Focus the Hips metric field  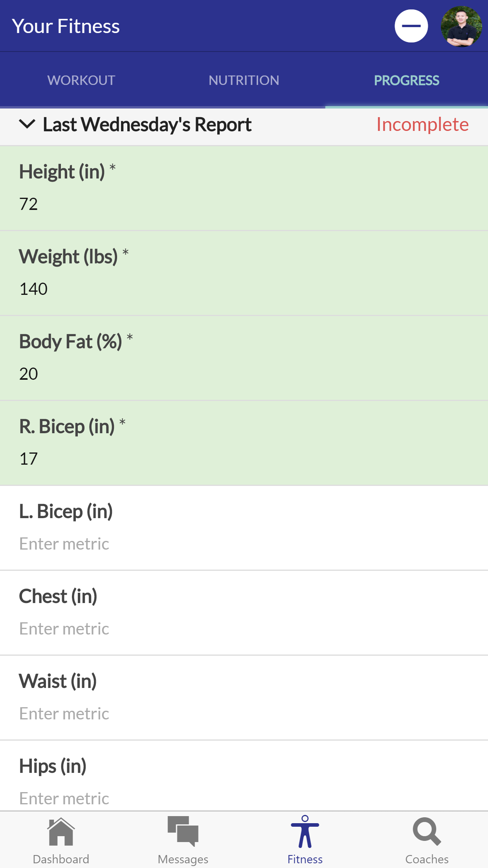pos(64,798)
